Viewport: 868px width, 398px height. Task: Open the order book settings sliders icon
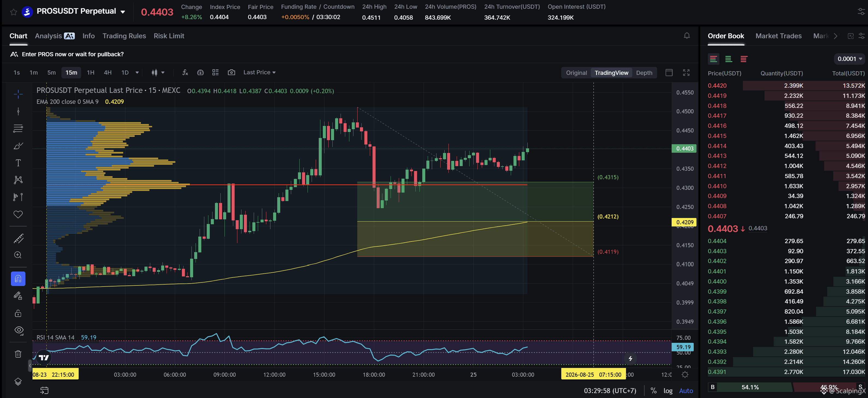pos(862,36)
